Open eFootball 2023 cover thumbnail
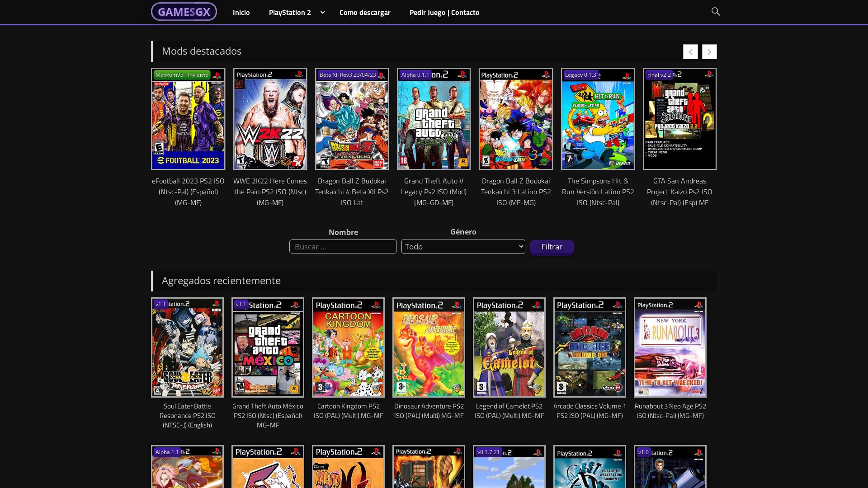868x488 pixels. click(x=188, y=119)
